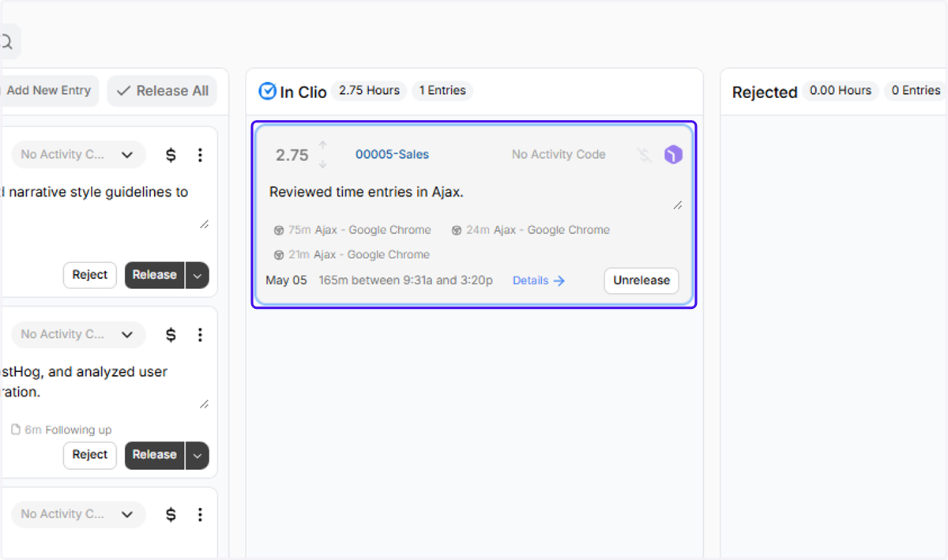This screenshot has height=560, width=948.
Task: Click the narrative style guidelines text field
Action: pos(105,207)
